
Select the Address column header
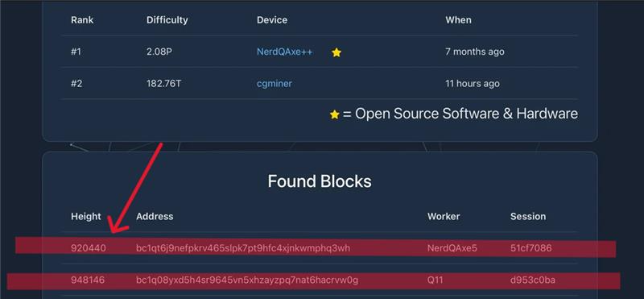[155, 216]
